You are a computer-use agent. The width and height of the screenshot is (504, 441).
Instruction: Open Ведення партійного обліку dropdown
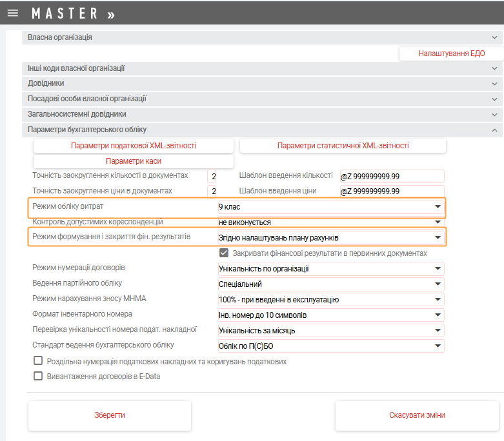[x=331, y=284]
